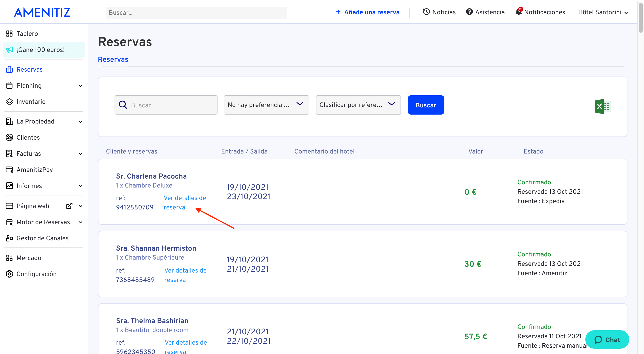Click the magnifier icon in Buscar field

(x=123, y=104)
